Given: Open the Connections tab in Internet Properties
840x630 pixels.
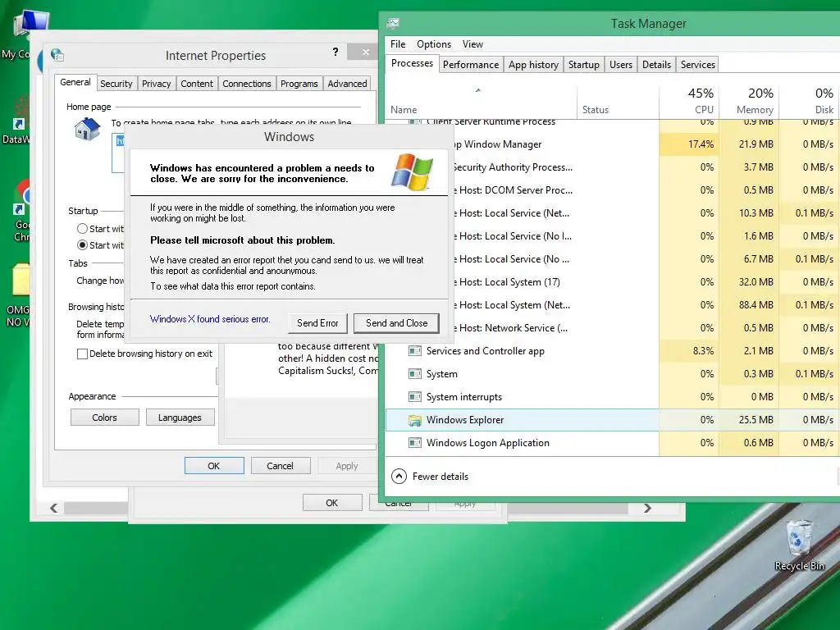Looking at the screenshot, I should 247,84.
